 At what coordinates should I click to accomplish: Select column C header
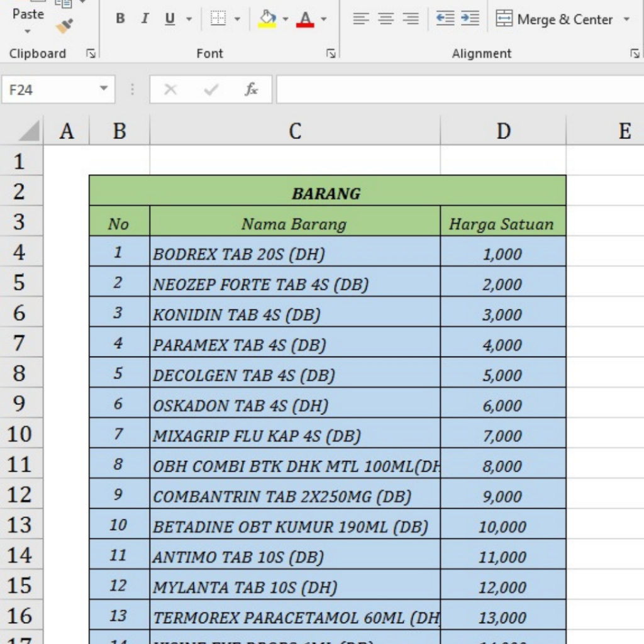[294, 131]
